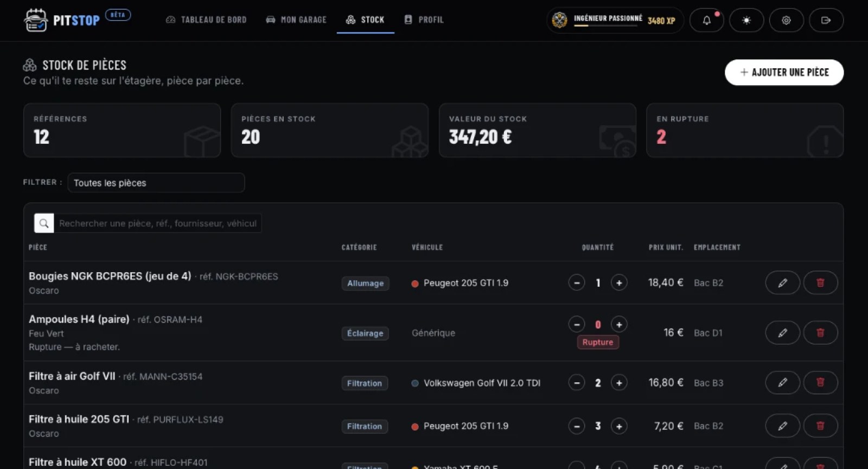This screenshot has width=868, height=469.
Task: Open the notifications bell
Action: coord(706,20)
